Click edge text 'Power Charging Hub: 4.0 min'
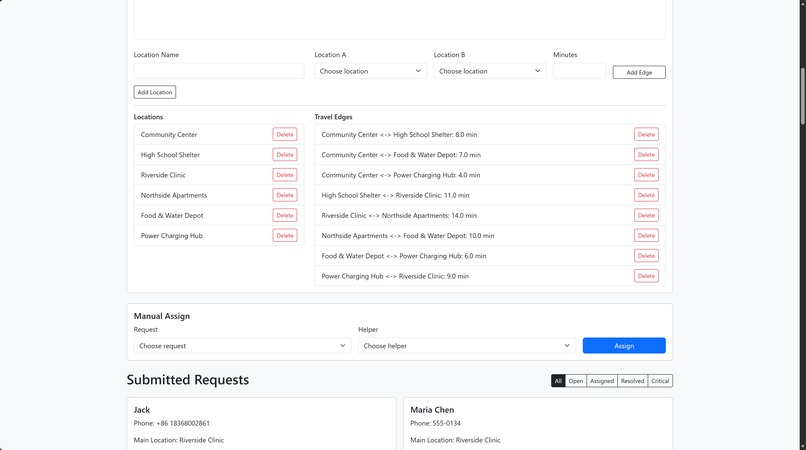Screen dimensions: 806x450 436,175
